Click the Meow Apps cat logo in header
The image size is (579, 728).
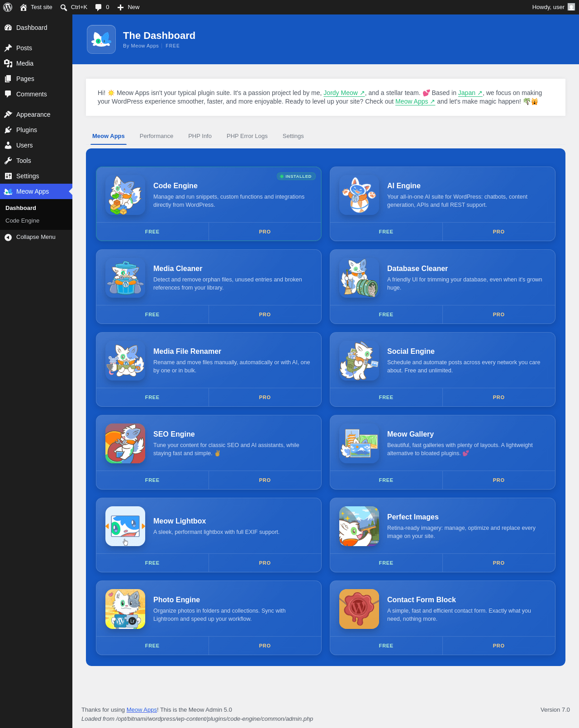pyautogui.click(x=101, y=39)
